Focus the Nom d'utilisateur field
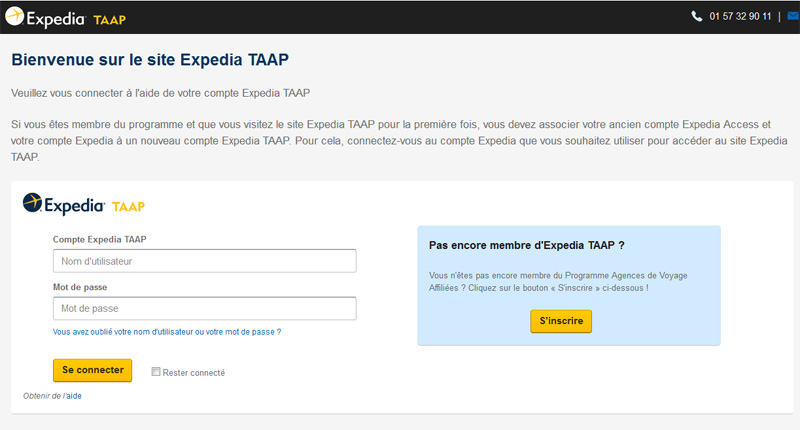The image size is (800, 430). coord(205,261)
